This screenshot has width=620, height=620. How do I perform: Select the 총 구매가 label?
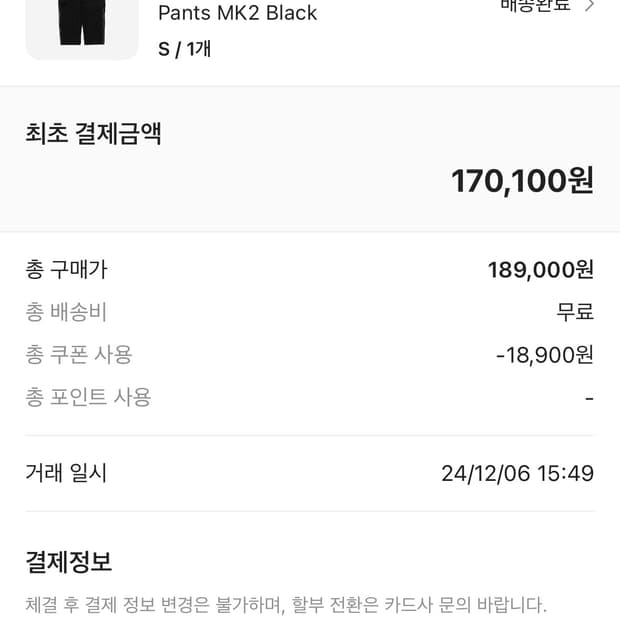pyautogui.click(x=66, y=269)
